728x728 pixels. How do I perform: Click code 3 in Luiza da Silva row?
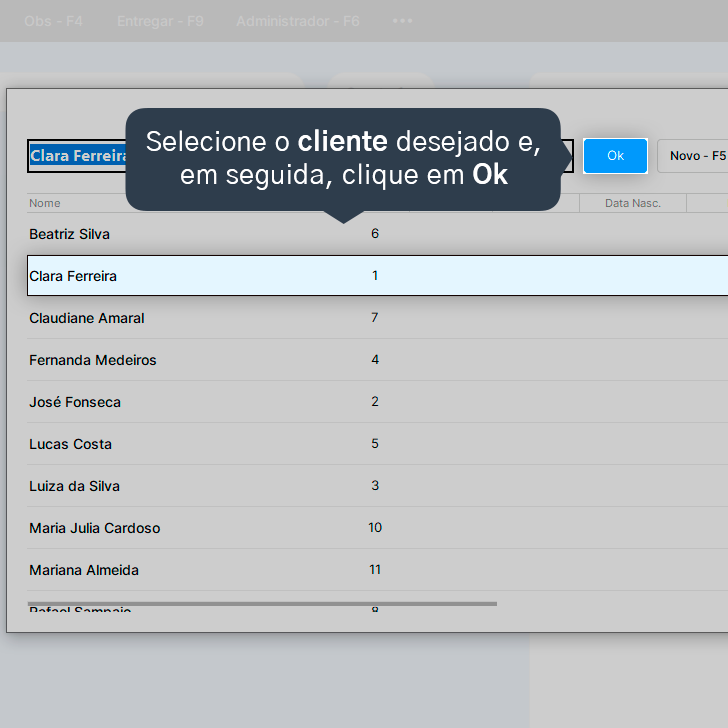click(375, 486)
